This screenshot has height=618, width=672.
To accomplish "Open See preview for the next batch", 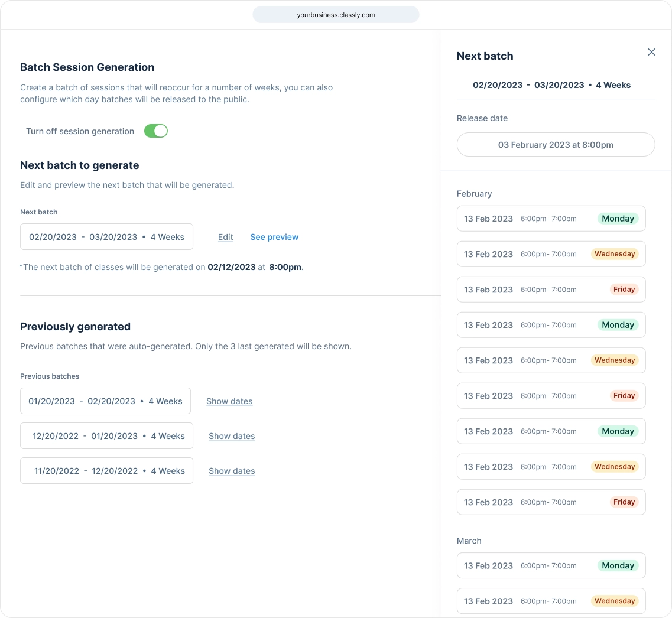I will (274, 237).
